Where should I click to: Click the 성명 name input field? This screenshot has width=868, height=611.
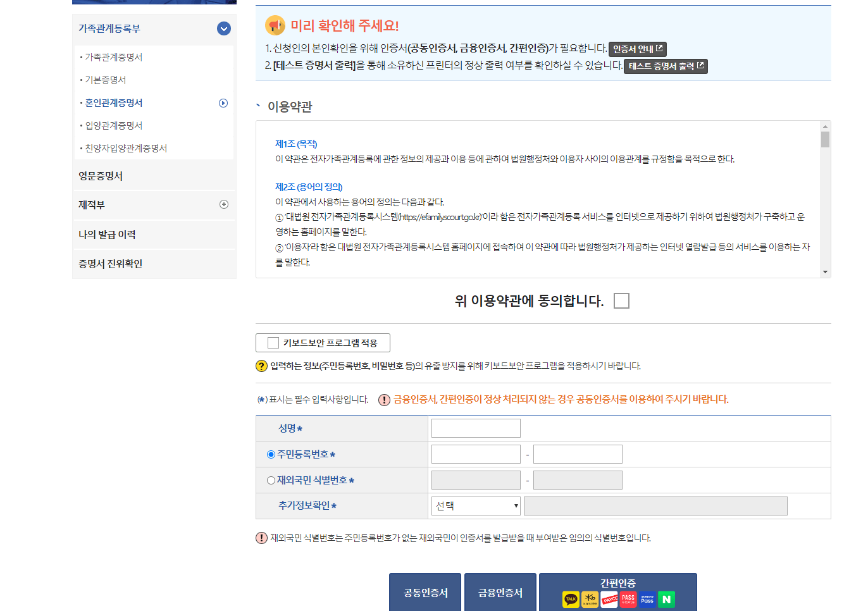click(475, 428)
